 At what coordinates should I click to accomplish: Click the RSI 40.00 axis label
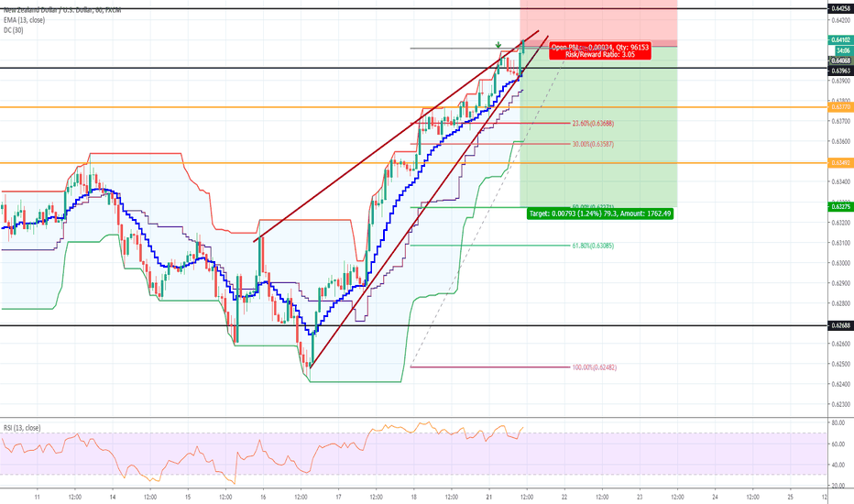(x=838, y=465)
